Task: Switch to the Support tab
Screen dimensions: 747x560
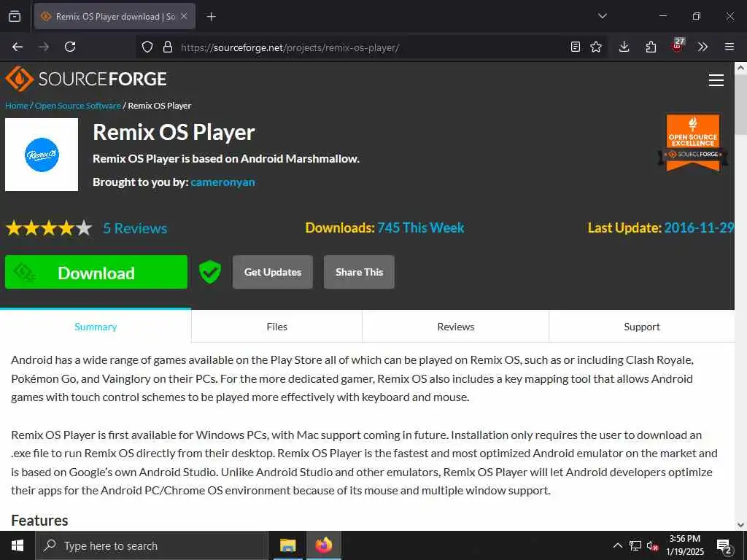Action: pos(642,327)
